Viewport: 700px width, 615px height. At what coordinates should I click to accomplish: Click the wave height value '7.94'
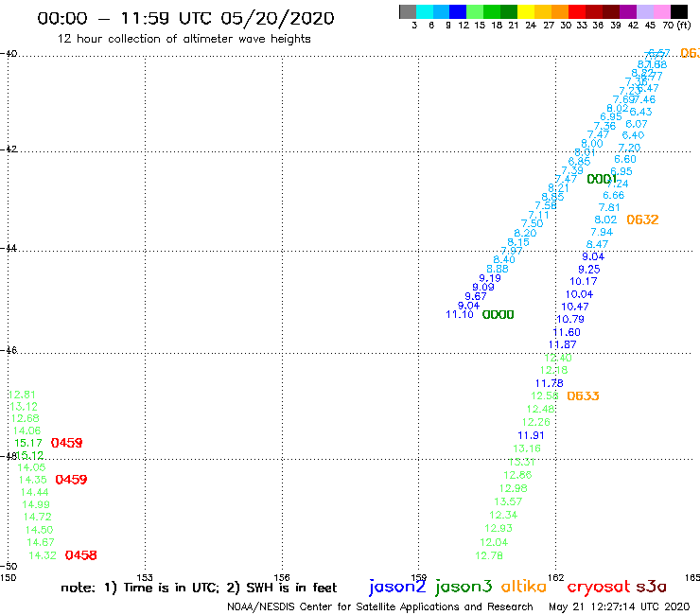[602, 232]
